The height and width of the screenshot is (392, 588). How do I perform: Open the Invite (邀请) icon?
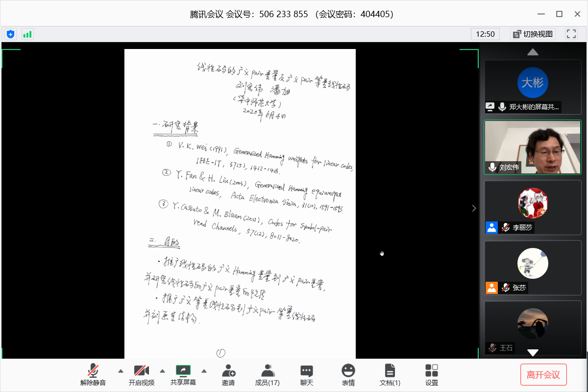228,375
